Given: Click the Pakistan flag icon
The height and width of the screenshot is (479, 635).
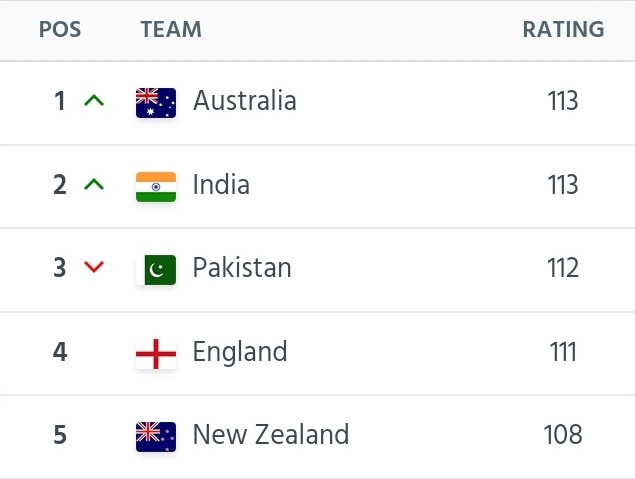Looking at the screenshot, I should point(156,270).
